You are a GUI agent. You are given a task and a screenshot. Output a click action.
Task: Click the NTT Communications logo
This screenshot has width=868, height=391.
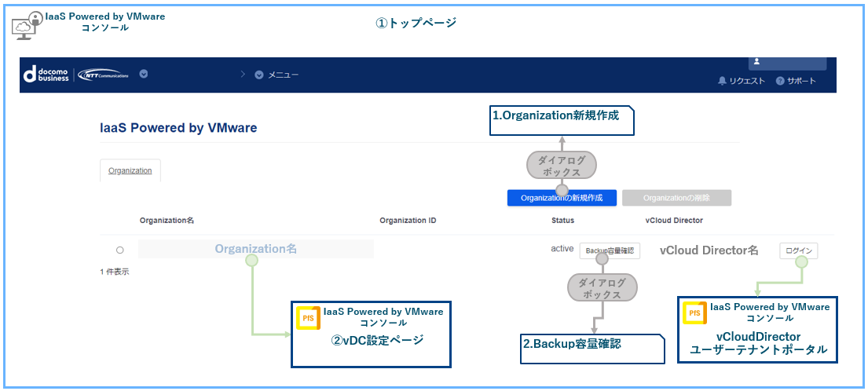[104, 74]
